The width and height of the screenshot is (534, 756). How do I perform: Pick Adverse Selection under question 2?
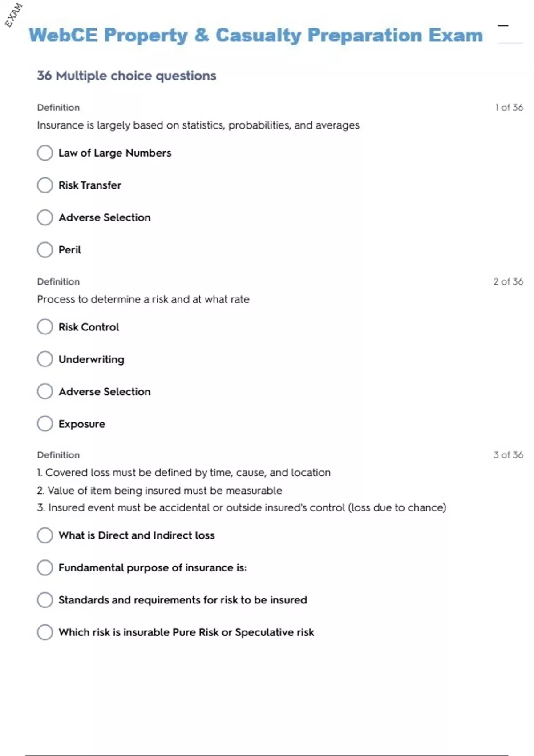45,392
